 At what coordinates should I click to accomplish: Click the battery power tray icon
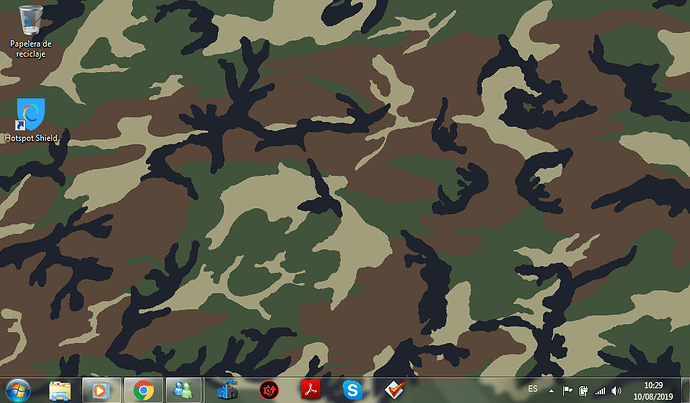(x=584, y=390)
